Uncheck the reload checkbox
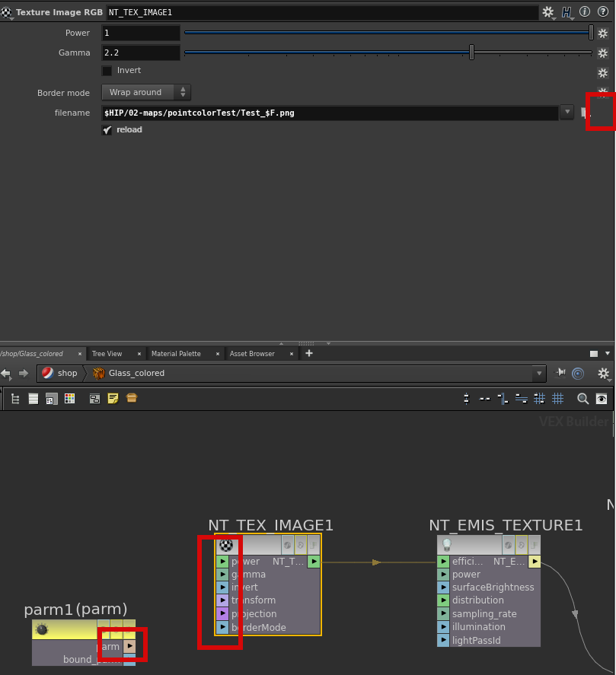Image resolution: width=616 pixels, height=675 pixels. [x=107, y=130]
